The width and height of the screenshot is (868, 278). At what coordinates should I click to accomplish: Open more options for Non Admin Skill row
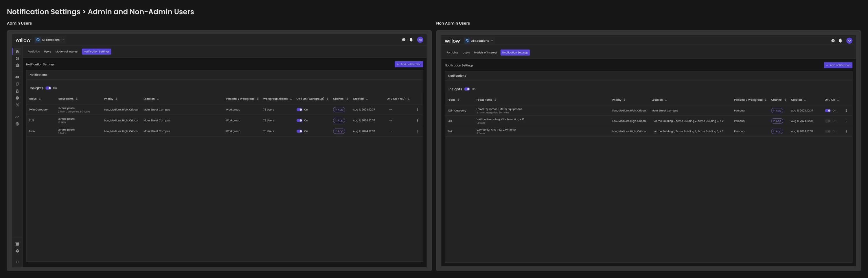pyautogui.click(x=846, y=121)
